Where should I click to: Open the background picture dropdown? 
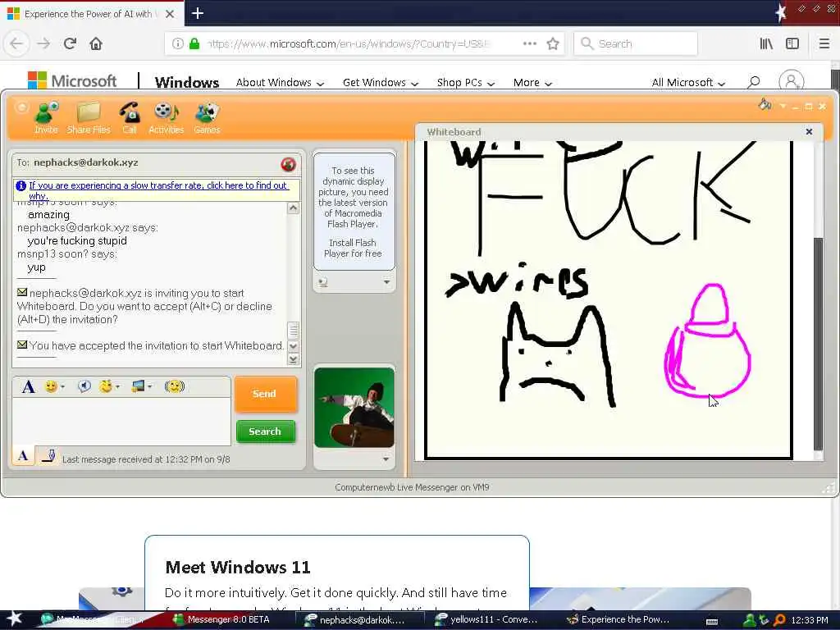(141, 386)
